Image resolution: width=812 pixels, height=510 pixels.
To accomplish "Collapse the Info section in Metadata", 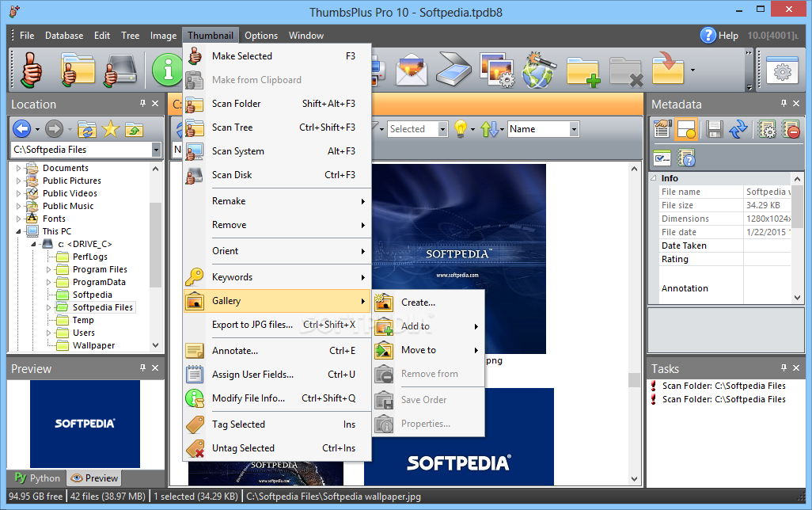I will (x=654, y=178).
